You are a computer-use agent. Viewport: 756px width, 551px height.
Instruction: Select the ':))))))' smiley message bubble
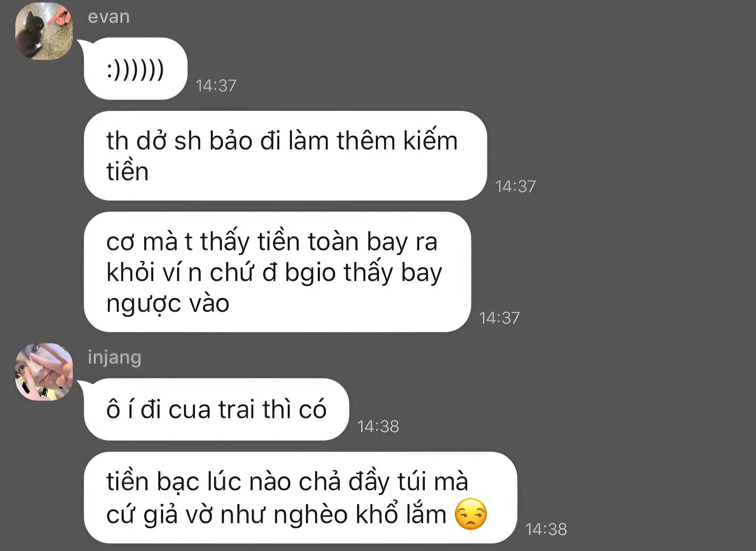(x=135, y=69)
